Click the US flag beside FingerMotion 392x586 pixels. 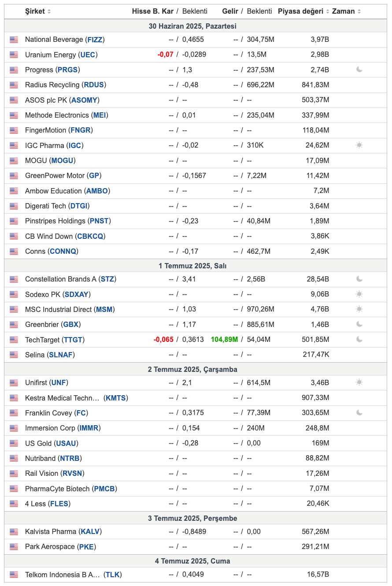pos(14,130)
